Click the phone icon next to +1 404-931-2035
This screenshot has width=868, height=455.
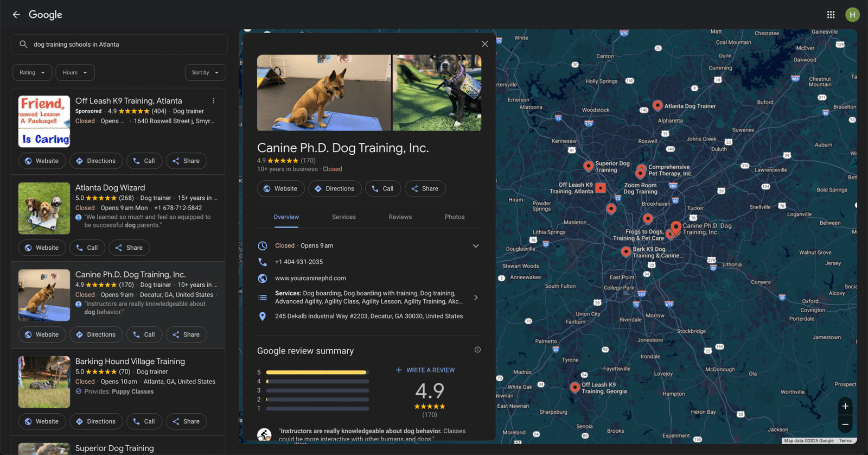tap(263, 262)
